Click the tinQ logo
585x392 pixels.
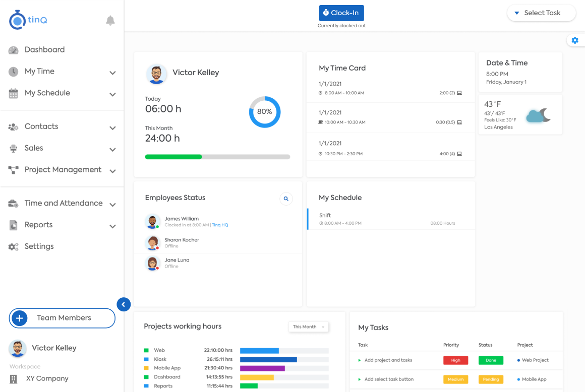tap(28, 20)
